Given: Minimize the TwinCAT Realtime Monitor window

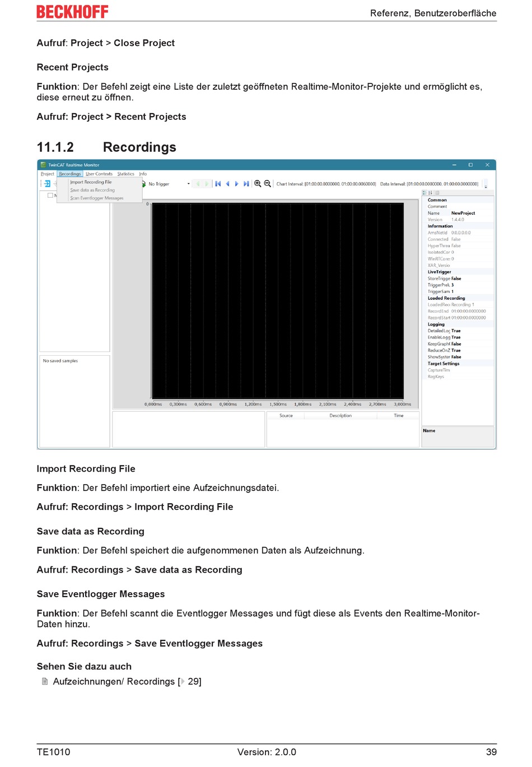Looking at the screenshot, I should pyautogui.click(x=454, y=165).
